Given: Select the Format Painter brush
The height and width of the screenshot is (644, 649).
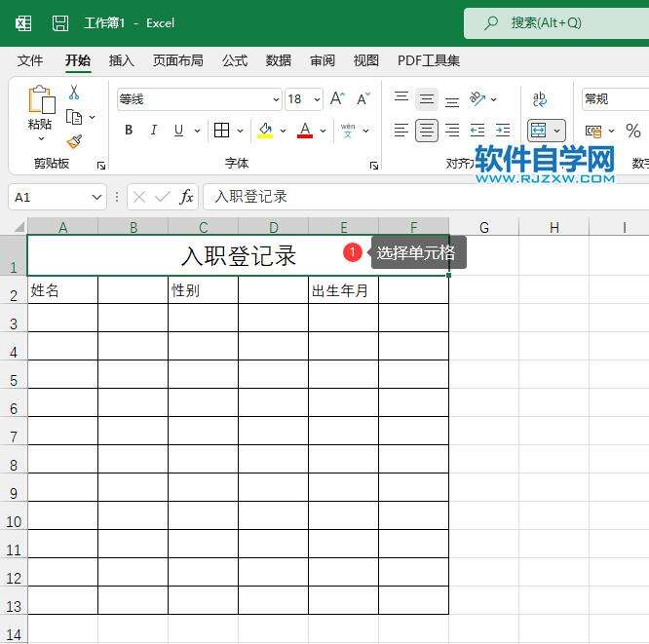Looking at the screenshot, I should pos(74,142).
